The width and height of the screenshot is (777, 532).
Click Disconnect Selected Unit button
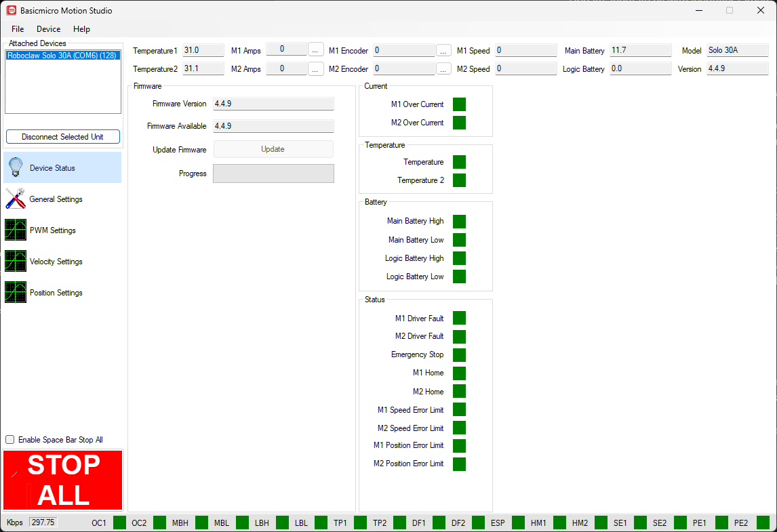pos(63,137)
